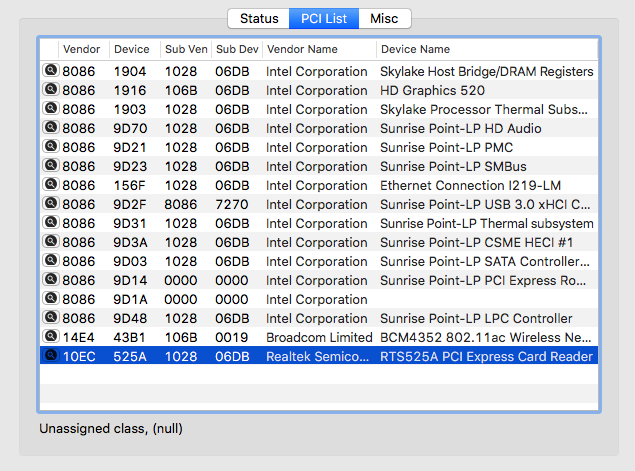Click magnifier icon for Sunrise Point-LP LPC Controller
Viewport: 635px width, 471px height.
(50, 318)
